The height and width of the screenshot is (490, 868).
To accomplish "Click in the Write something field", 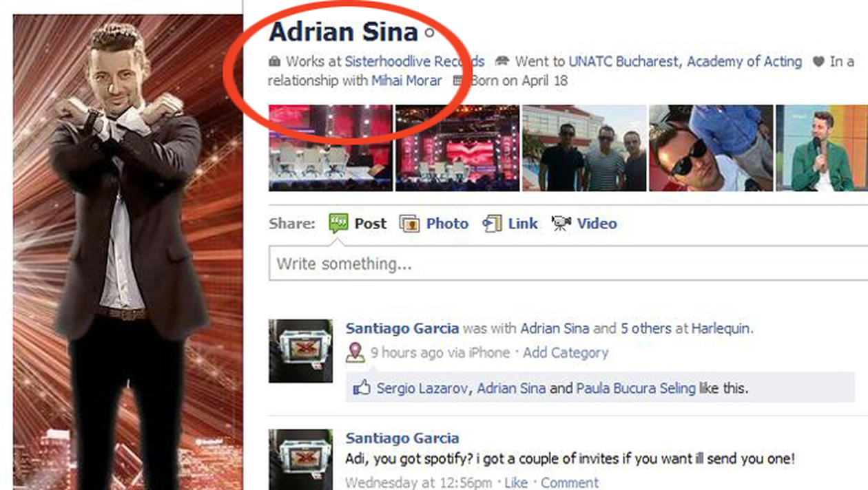I will click(568, 264).
